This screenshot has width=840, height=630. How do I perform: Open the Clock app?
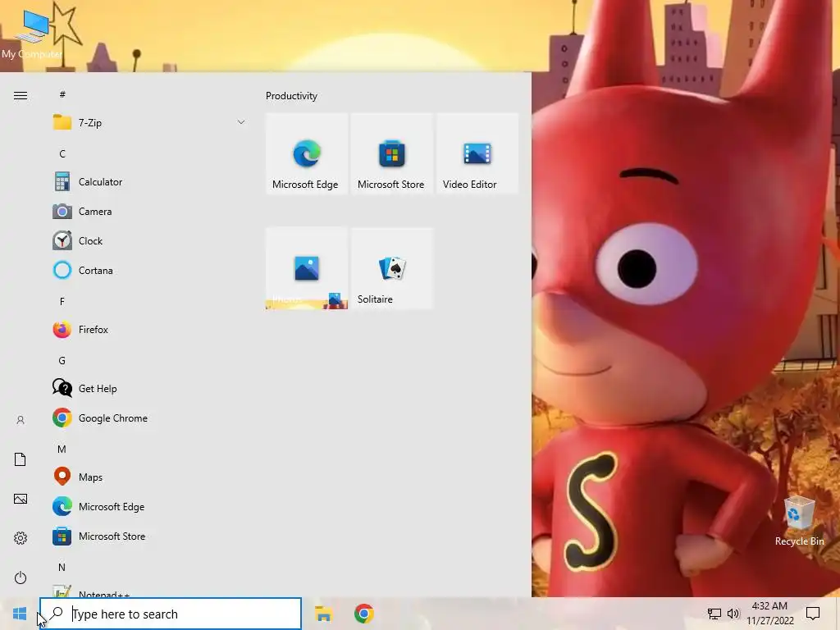[x=149, y=240]
